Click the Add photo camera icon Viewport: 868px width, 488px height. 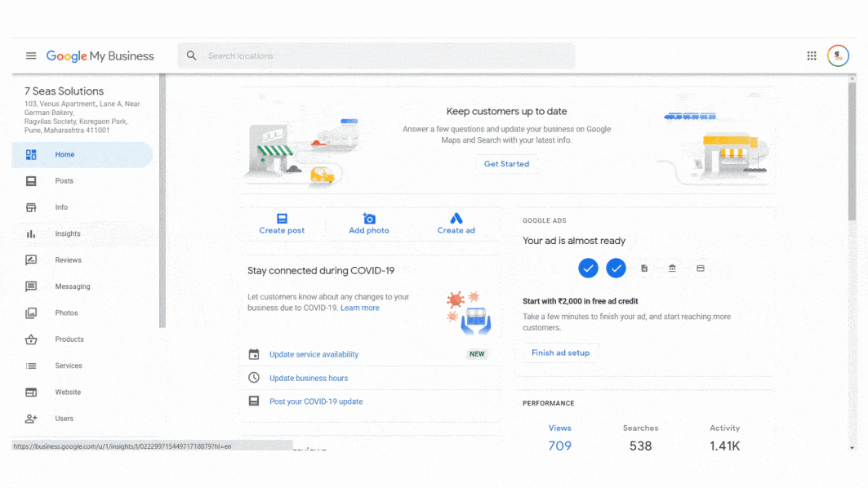pos(369,219)
